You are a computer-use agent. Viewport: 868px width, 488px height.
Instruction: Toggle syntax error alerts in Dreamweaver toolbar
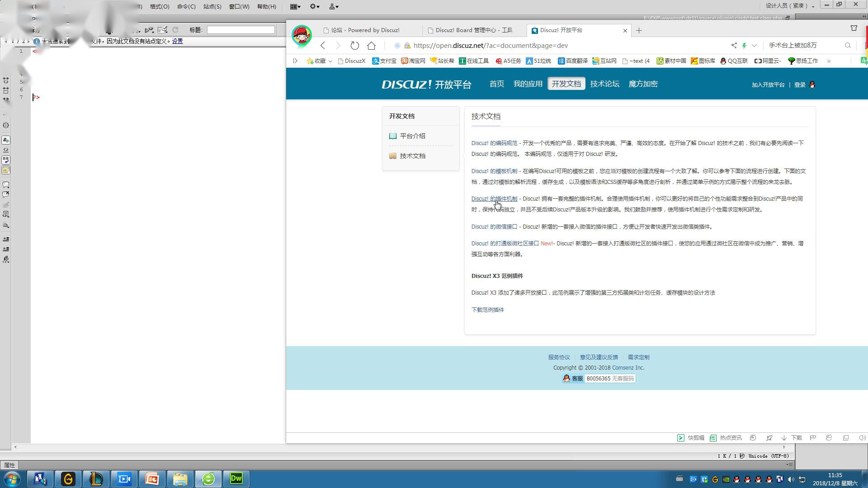(6, 170)
